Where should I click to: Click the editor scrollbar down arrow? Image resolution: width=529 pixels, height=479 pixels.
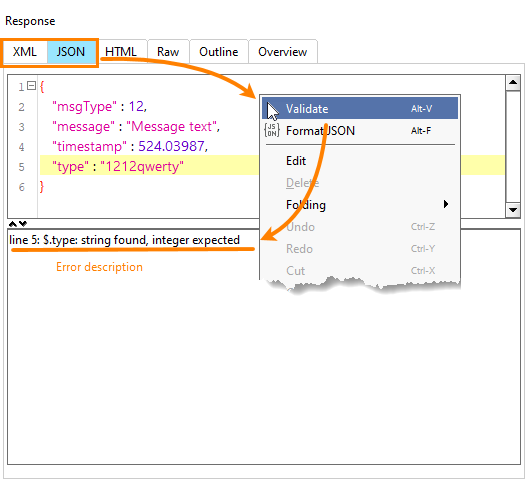point(513,210)
